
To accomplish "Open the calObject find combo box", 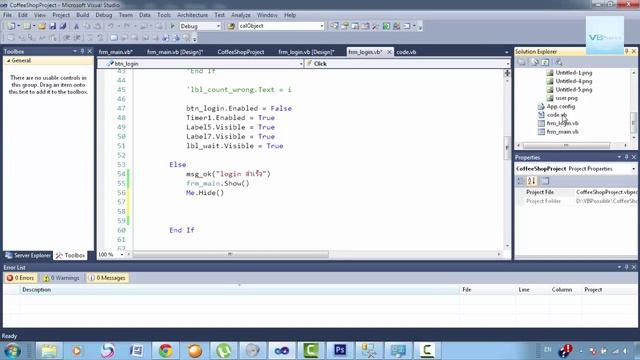I will click(x=322, y=26).
